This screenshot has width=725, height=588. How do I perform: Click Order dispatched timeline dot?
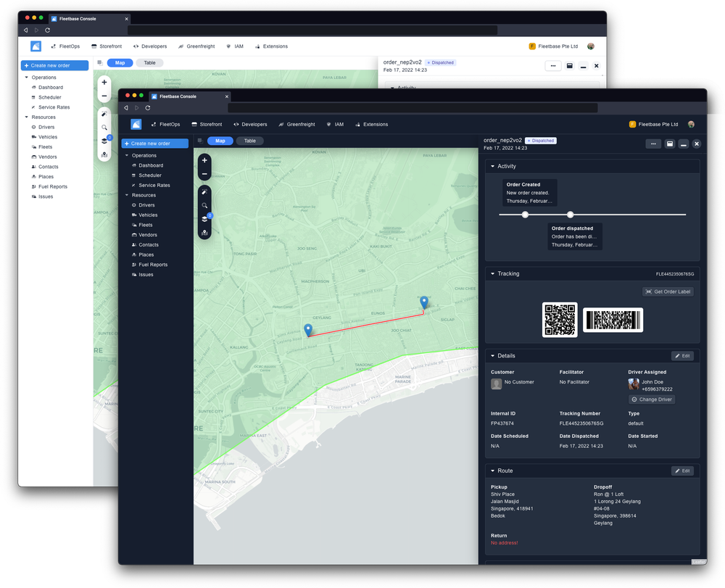coord(570,215)
